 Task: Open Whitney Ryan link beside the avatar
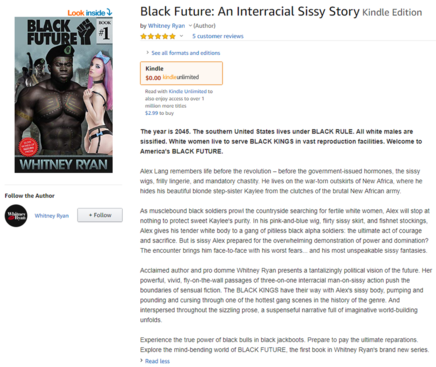52,216
